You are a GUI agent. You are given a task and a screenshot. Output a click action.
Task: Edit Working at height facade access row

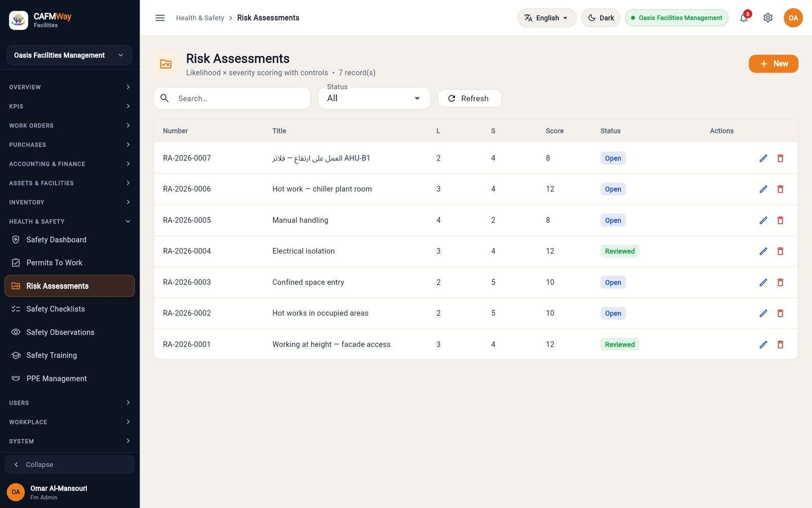(x=763, y=344)
